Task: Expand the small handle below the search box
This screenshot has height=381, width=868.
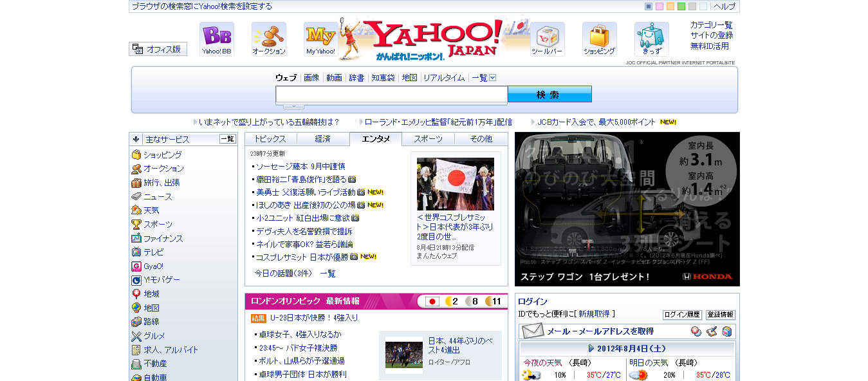Action: 293,106
